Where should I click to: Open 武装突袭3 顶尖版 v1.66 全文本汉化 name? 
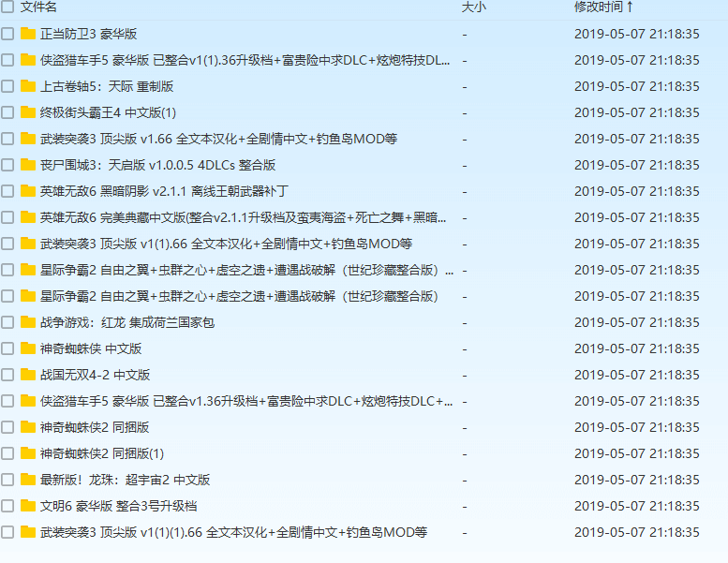point(218,139)
